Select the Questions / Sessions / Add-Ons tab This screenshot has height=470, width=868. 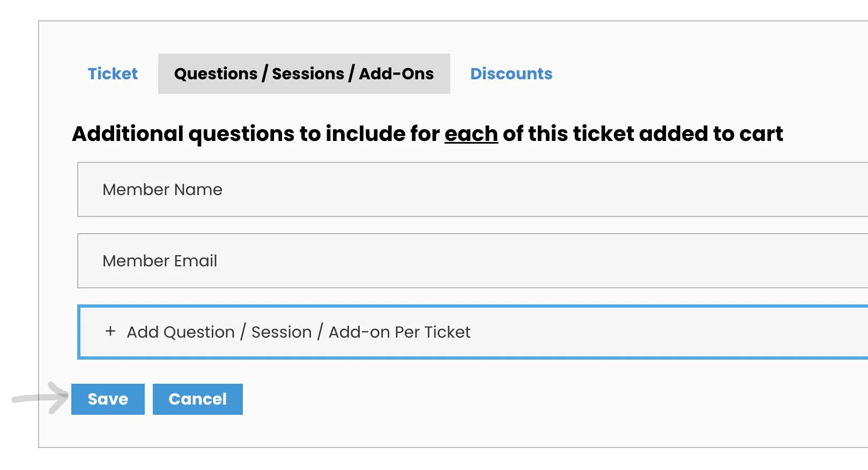click(x=303, y=73)
